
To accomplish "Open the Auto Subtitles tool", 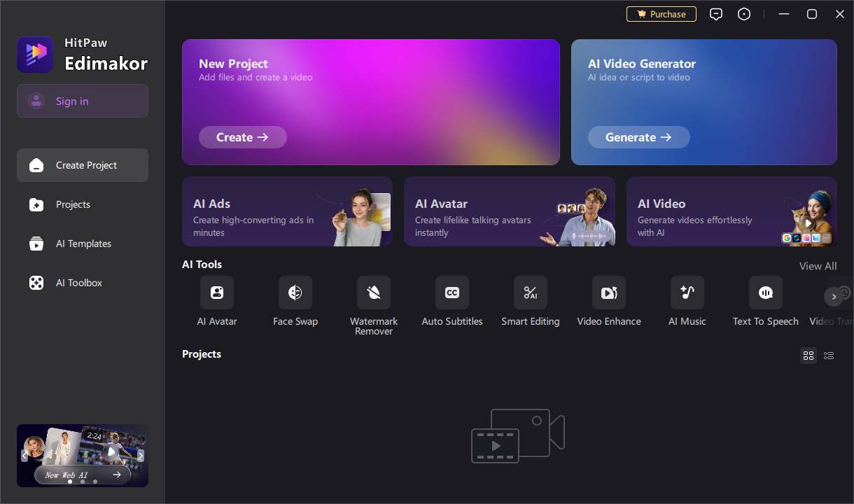I will tap(452, 293).
